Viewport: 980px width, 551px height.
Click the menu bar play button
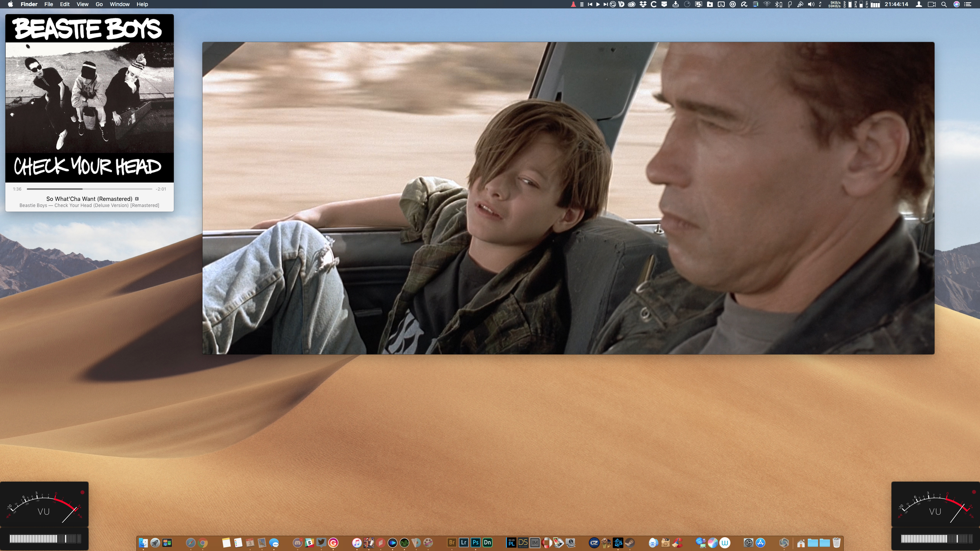tap(598, 5)
